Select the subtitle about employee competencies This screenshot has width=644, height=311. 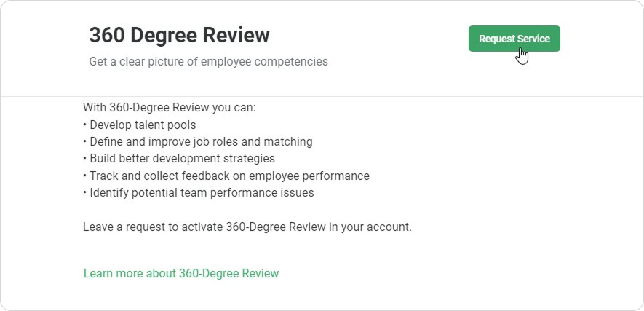(208, 62)
